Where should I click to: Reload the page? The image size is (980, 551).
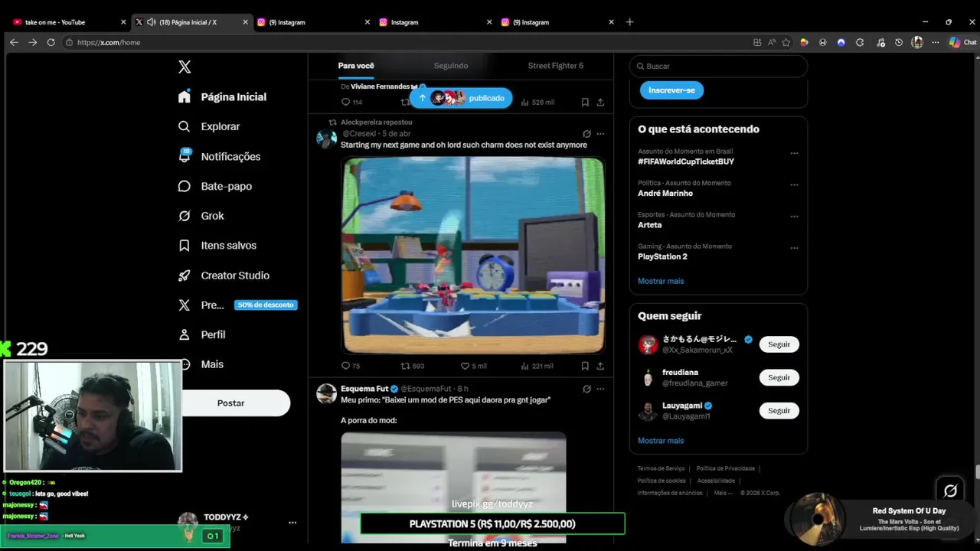(51, 42)
